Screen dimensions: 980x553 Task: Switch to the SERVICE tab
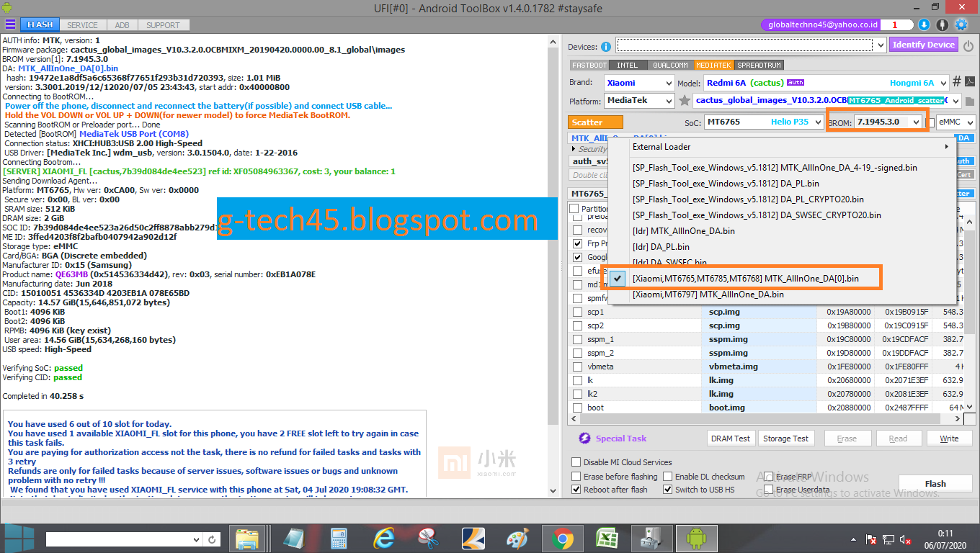(83, 24)
